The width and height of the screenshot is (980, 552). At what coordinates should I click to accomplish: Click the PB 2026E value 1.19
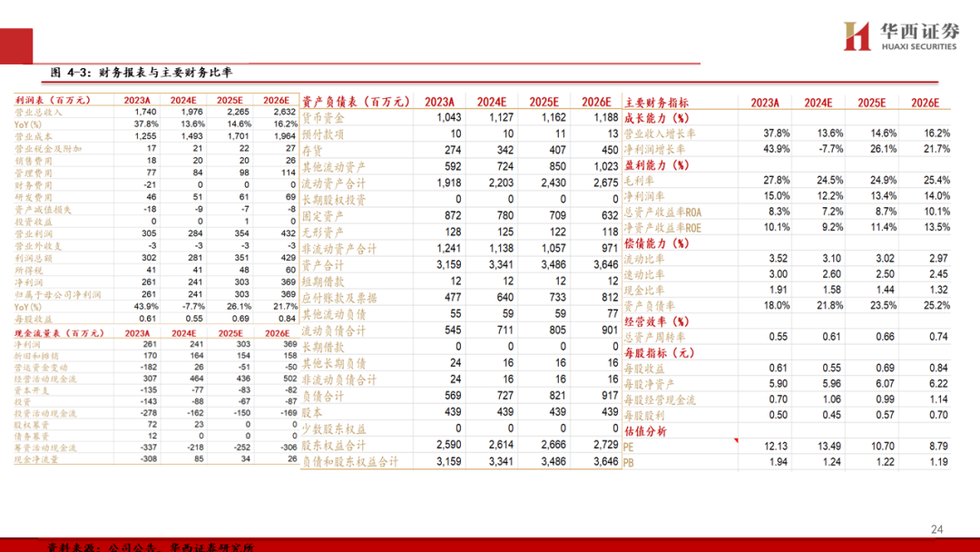tap(939, 462)
